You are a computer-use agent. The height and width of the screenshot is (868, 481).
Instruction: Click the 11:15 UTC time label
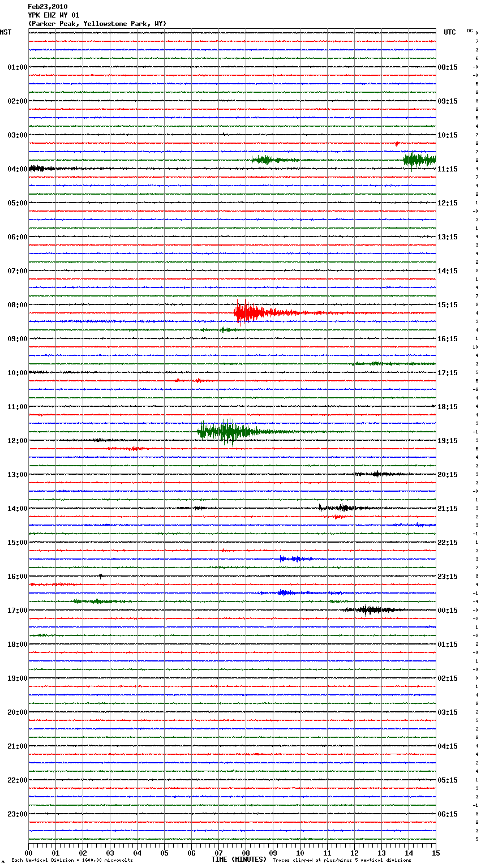[x=448, y=169]
